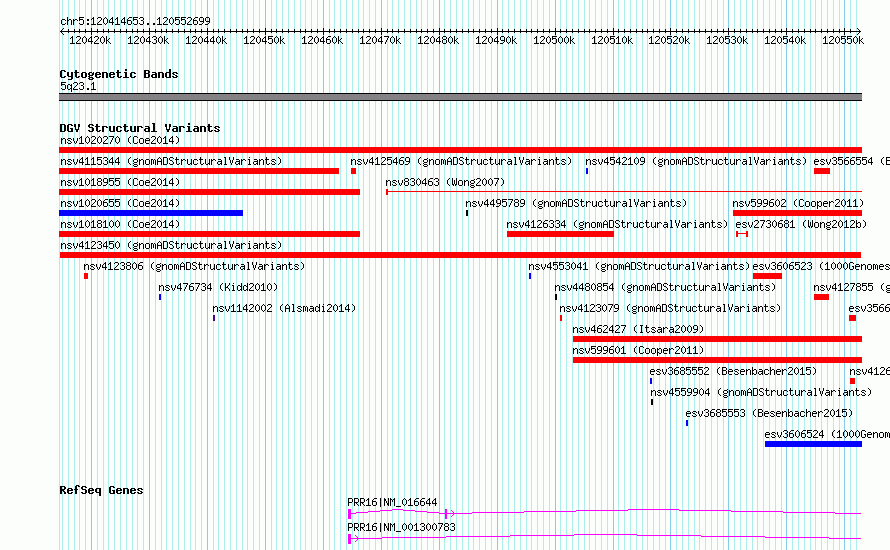The width and height of the screenshot is (890, 550).
Task: Click nsv4123450 gnomAD variant label
Action: 171,245
